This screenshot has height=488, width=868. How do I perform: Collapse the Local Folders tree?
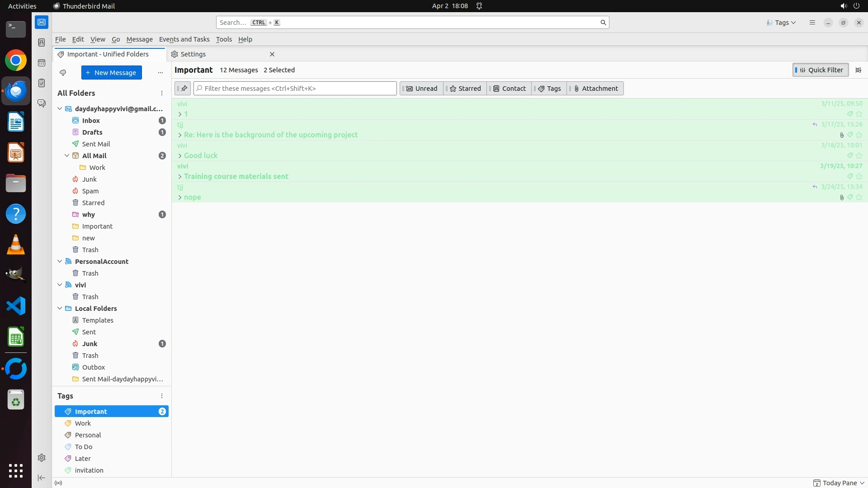click(60, 309)
